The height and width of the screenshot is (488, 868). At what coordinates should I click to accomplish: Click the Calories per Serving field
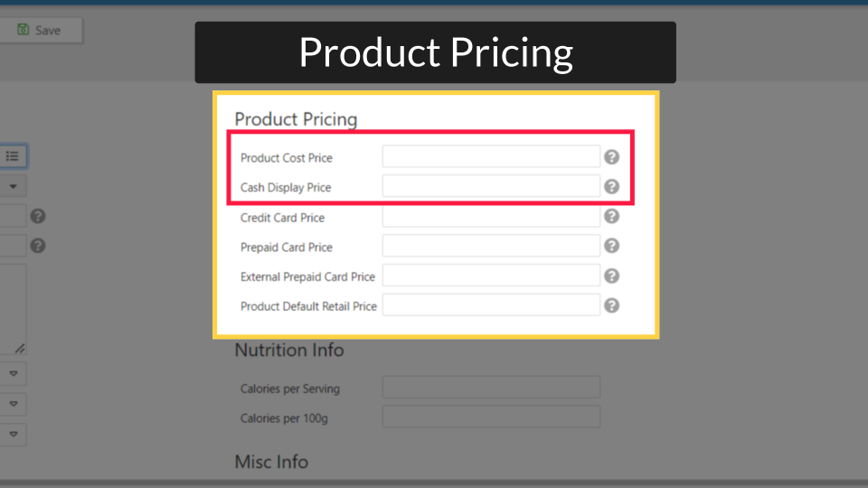pyautogui.click(x=491, y=388)
